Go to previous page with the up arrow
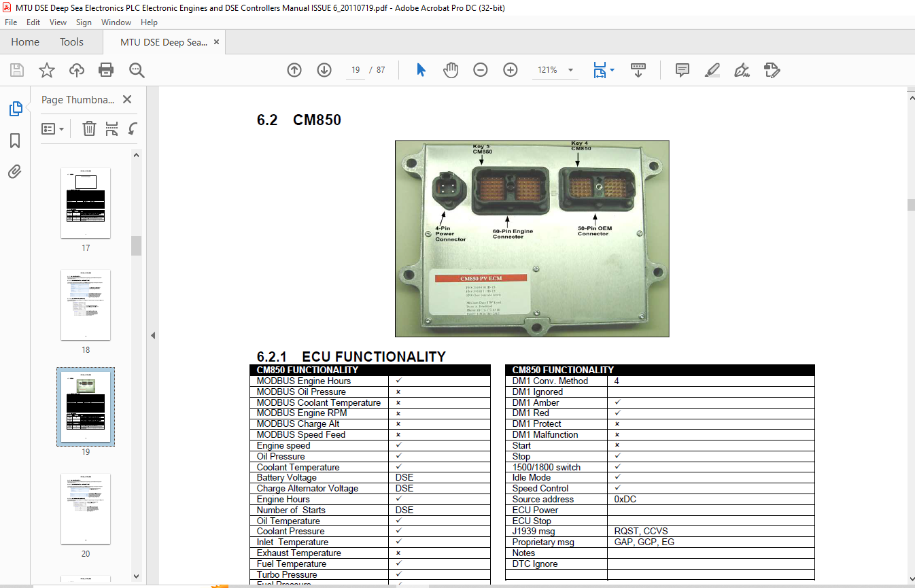This screenshot has height=588, width=915. point(294,70)
